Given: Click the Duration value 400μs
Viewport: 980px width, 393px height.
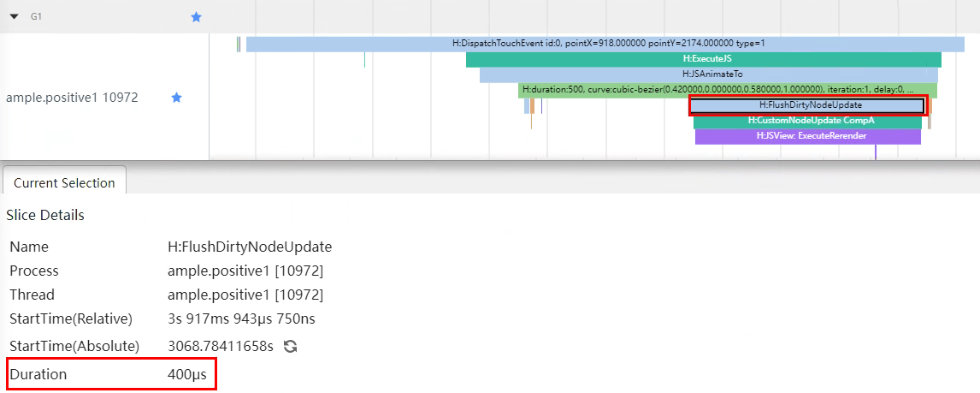Looking at the screenshot, I should tap(186, 374).
